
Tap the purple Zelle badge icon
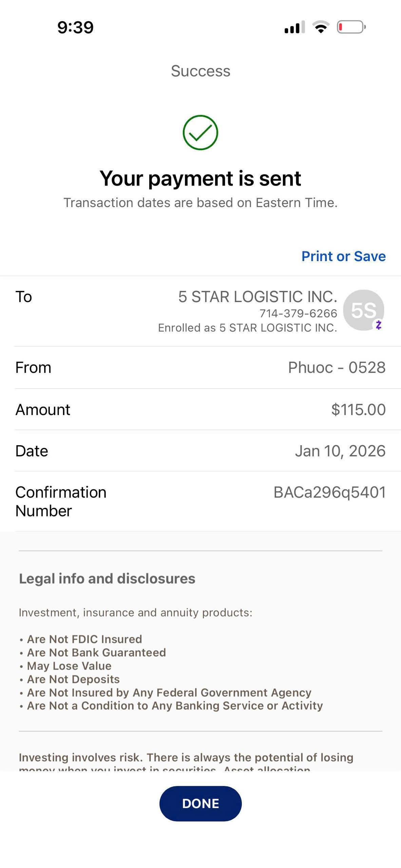click(x=379, y=325)
